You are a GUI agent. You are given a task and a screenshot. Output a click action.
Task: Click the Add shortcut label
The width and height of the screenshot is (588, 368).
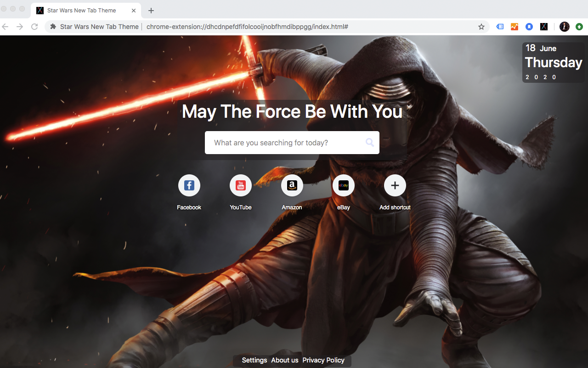click(395, 207)
